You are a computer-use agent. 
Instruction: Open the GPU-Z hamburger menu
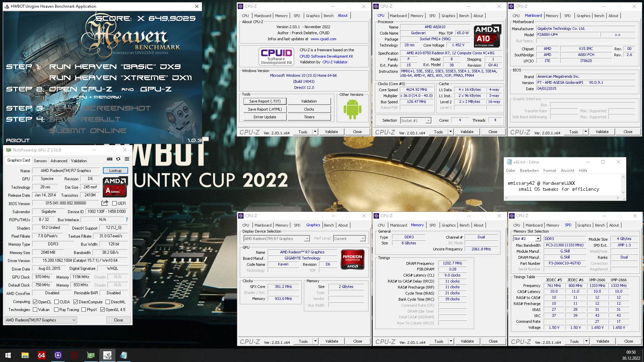click(127, 159)
